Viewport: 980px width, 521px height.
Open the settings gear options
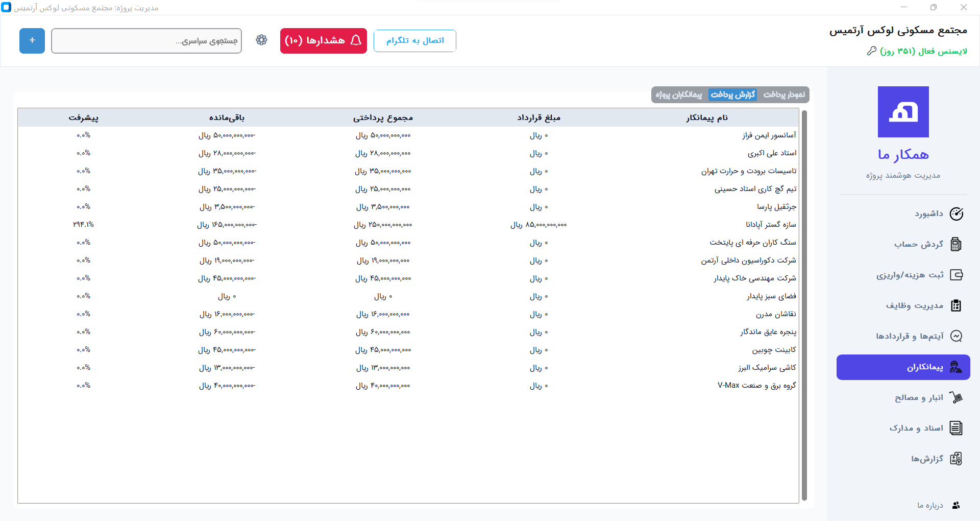point(261,40)
